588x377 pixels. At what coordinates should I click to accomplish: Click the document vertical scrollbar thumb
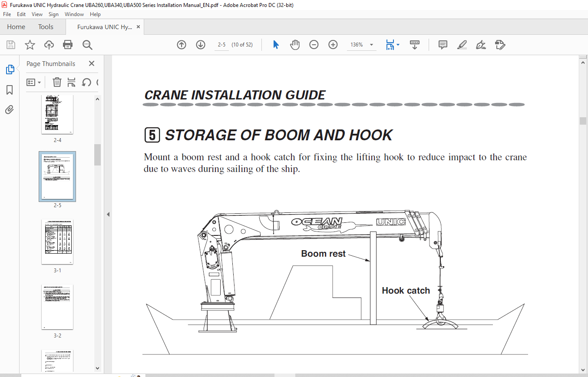(583, 121)
